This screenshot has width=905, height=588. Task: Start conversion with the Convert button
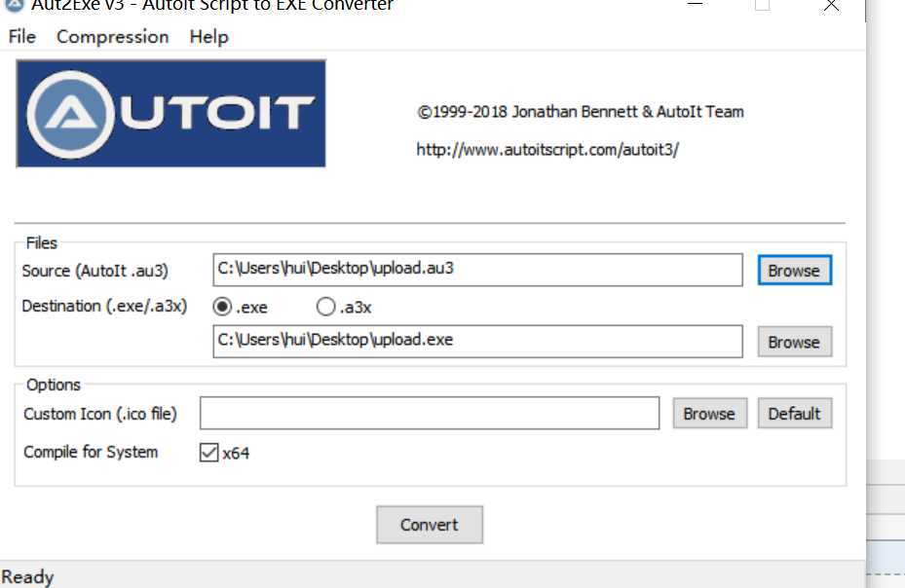[x=430, y=525]
